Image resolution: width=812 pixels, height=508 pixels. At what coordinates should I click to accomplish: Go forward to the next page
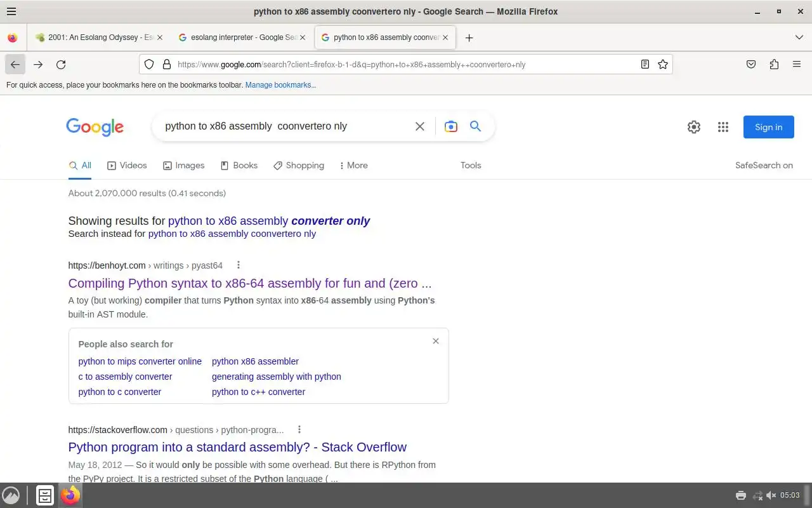pos(38,64)
